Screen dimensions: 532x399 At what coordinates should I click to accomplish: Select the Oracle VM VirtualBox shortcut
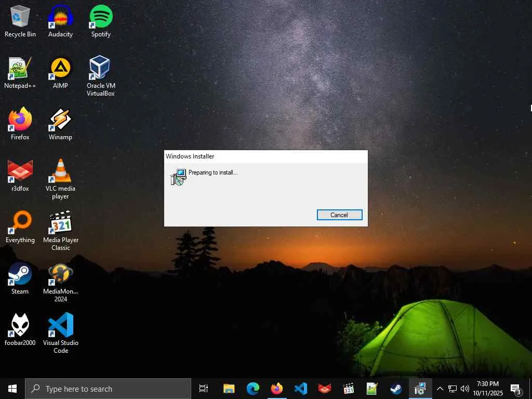[101, 76]
